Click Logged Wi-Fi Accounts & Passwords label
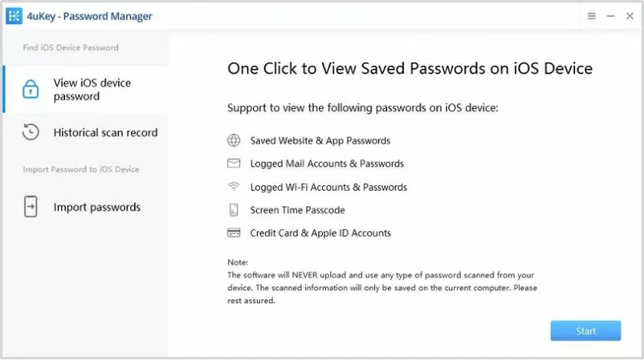644x360 pixels. coord(328,187)
